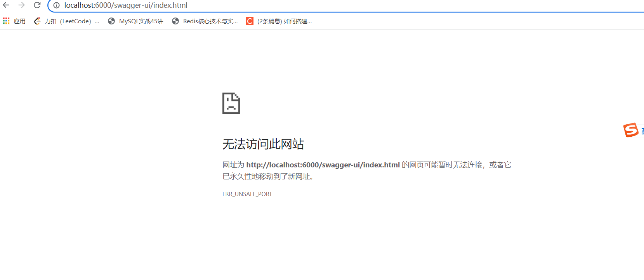Open the (2条消息) 如何搭建... bookmark
This screenshot has height=280, width=644.
pyautogui.click(x=285, y=21)
